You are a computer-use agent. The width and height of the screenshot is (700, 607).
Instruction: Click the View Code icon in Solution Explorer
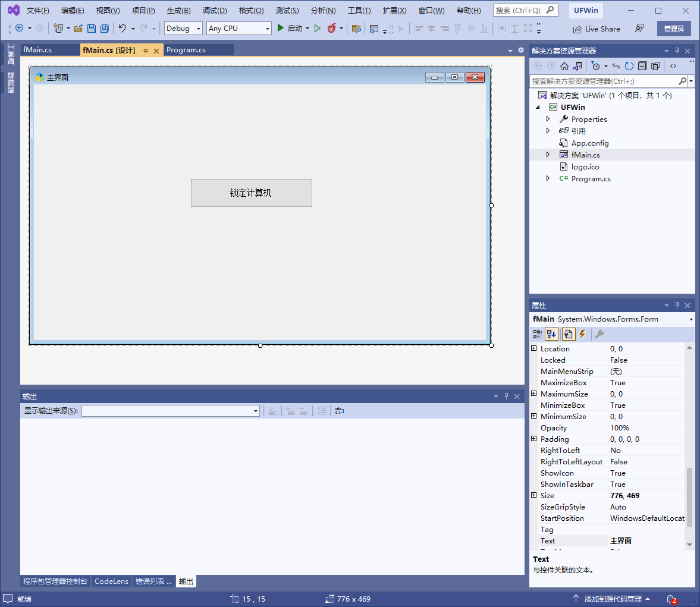pos(673,66)
